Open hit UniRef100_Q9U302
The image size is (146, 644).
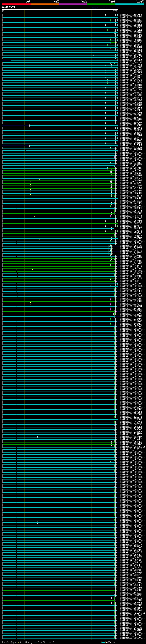pos(131,180)
